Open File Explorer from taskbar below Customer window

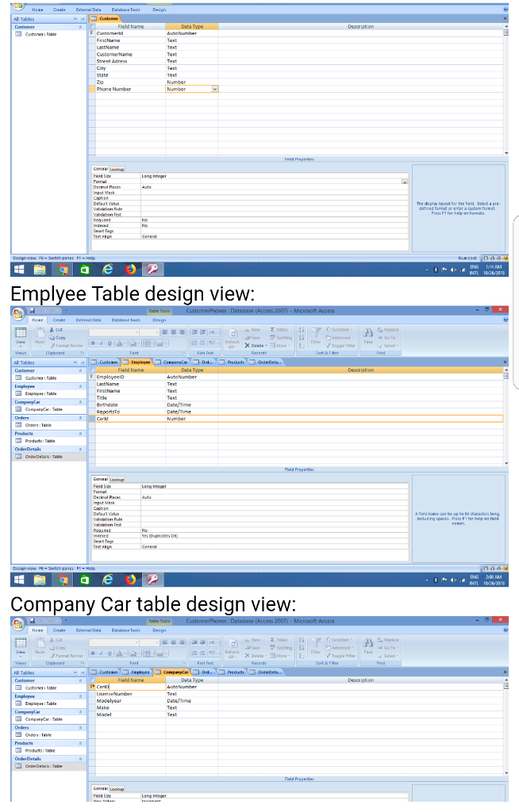[x=40, y=270]
